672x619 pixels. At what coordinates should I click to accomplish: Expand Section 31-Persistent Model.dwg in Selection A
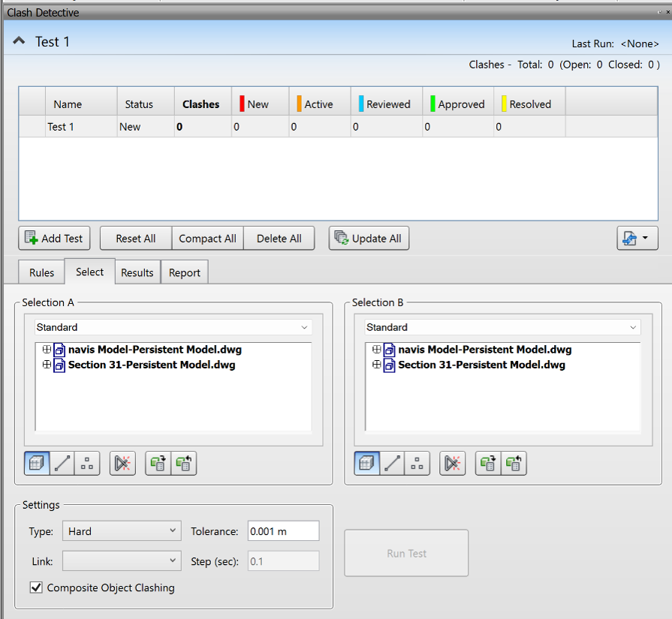(47, 365)
